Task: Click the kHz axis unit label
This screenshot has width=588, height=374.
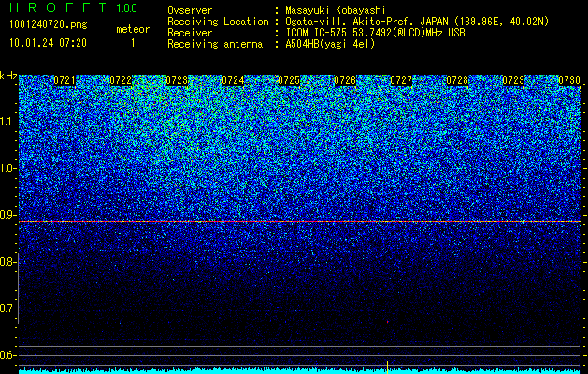Action: coord(8,76)
